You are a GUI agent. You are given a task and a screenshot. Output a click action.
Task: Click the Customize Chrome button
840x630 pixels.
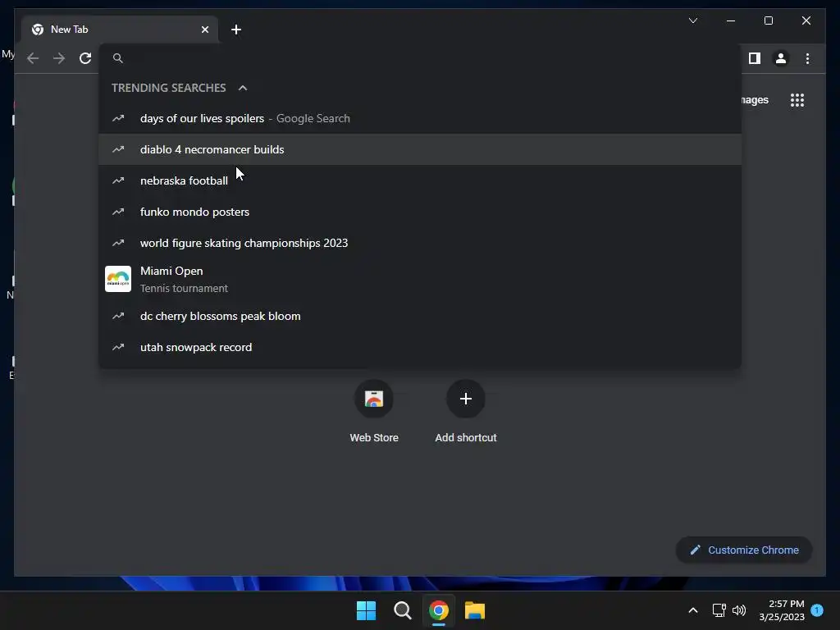[744, 550]
